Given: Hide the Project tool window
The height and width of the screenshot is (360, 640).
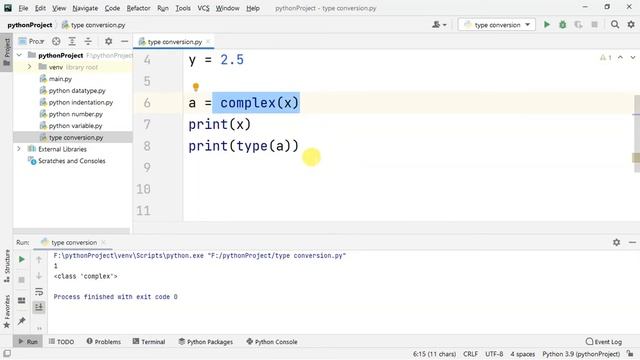Looking at the screenshot, I should [124, 41].
